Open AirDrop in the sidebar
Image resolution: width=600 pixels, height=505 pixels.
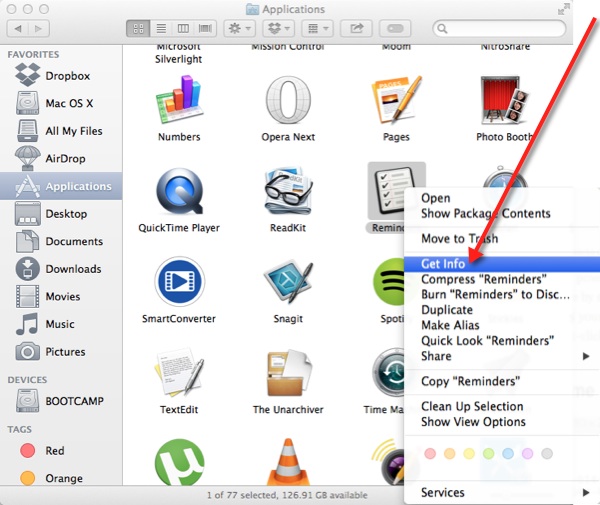point(61,158)
